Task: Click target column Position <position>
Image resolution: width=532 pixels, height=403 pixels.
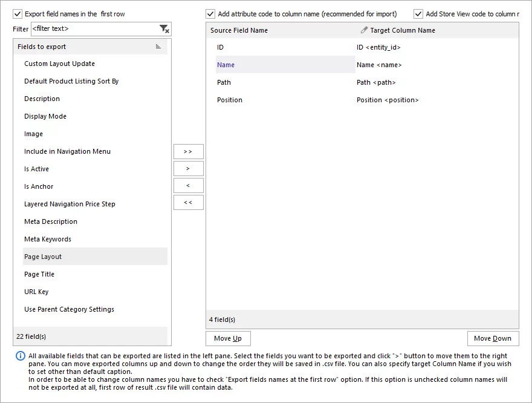Action: click(388, 100)
